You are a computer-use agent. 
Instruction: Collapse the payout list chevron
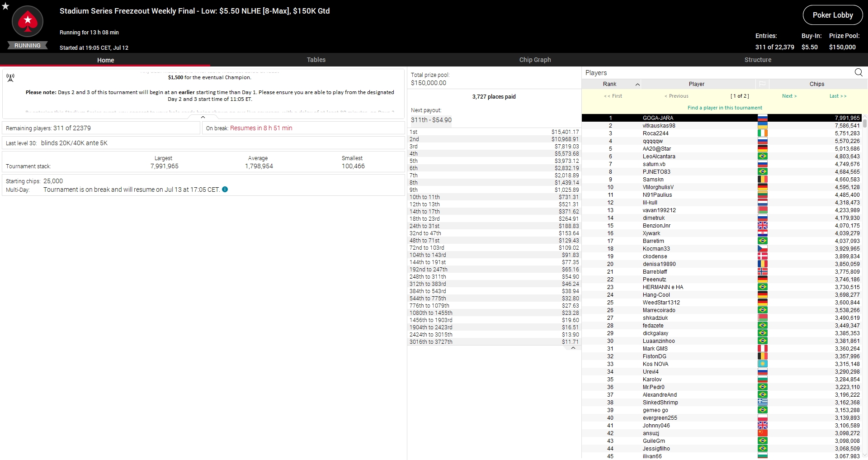click(x=573, y=348)
